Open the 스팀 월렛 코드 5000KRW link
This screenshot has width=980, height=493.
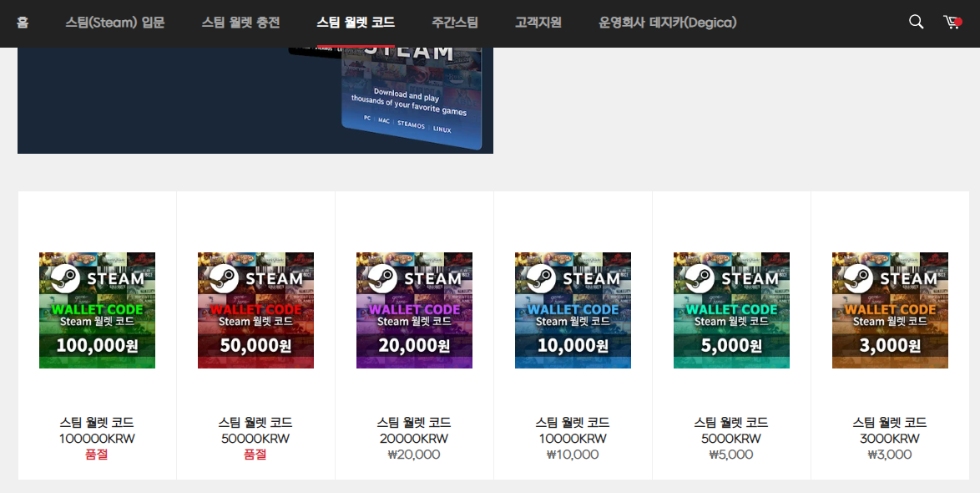click(x=731, y=430)
